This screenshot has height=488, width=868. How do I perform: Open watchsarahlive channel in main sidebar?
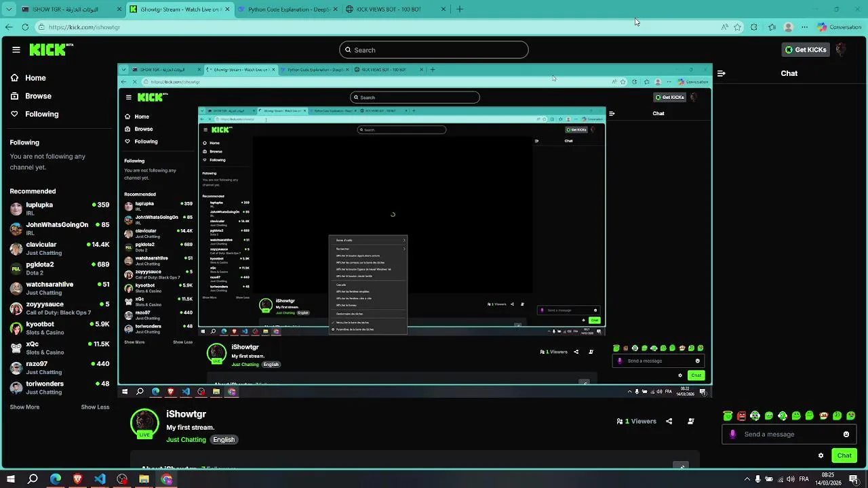[60, 288]
